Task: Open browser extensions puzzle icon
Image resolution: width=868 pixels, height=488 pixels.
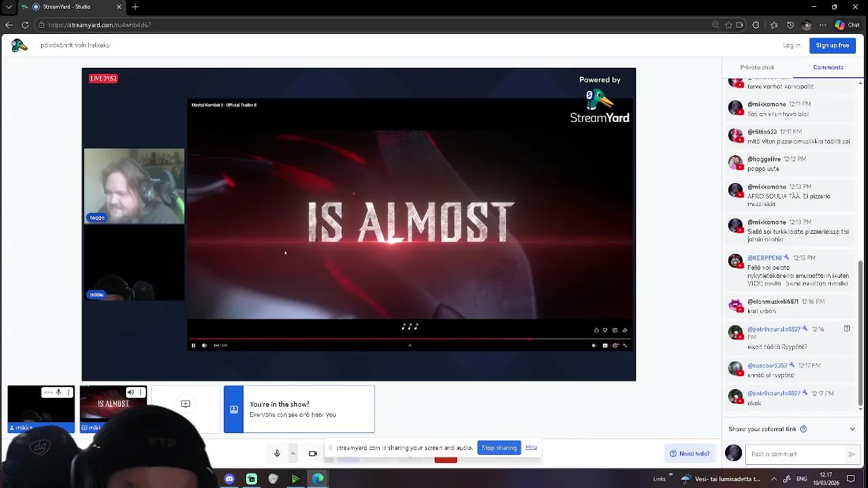Action: [x=756, y=25]
